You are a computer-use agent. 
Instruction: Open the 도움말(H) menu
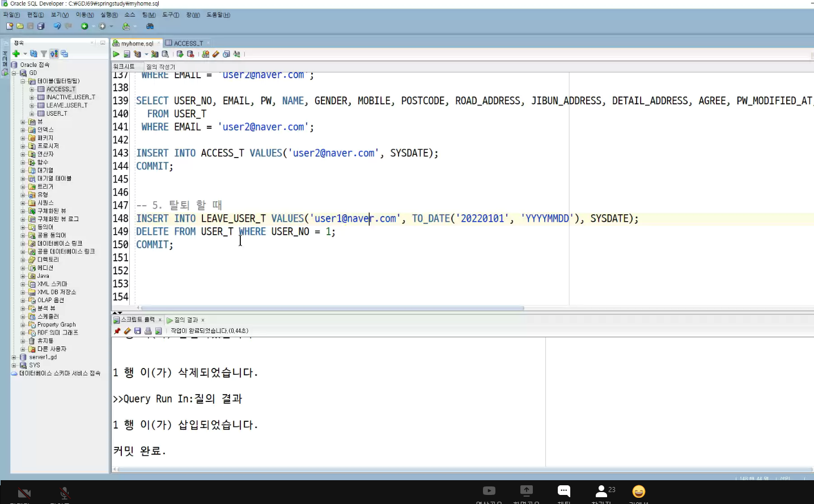coord(218,15)
